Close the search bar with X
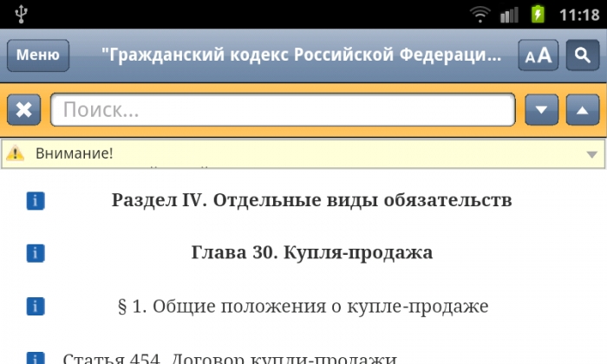 [24, 110]
